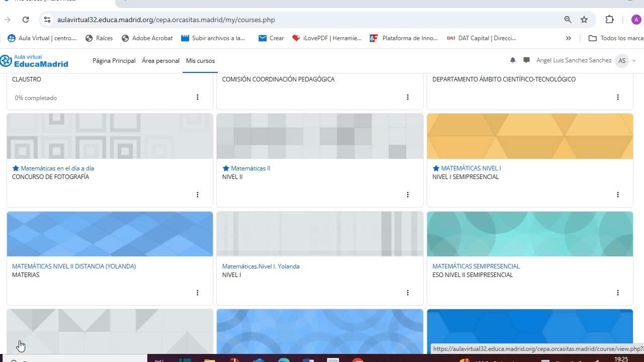
Task: Open the Chrome profile avatar
Action: click(x=636, y=20)
